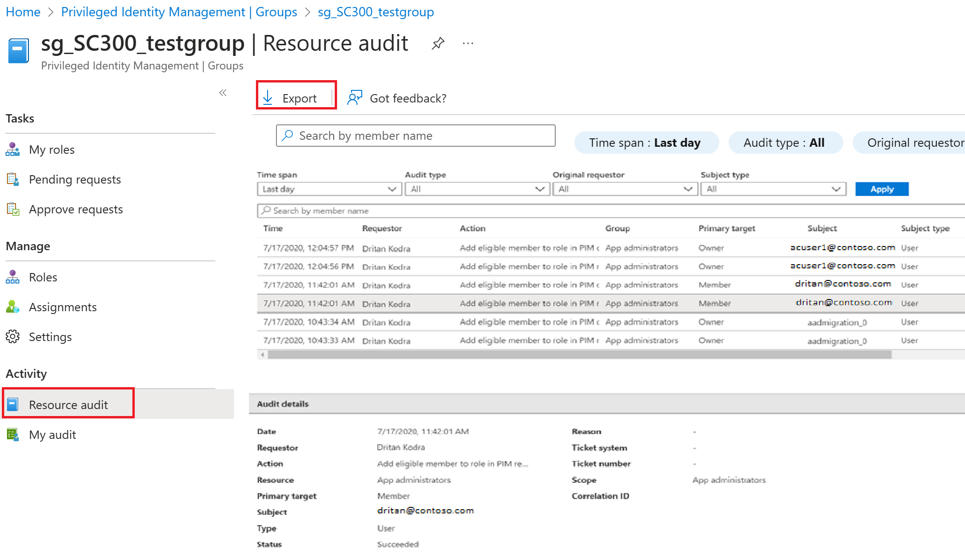Open Settings via the gear icon

pyautogui.click(x=13, y=336)
